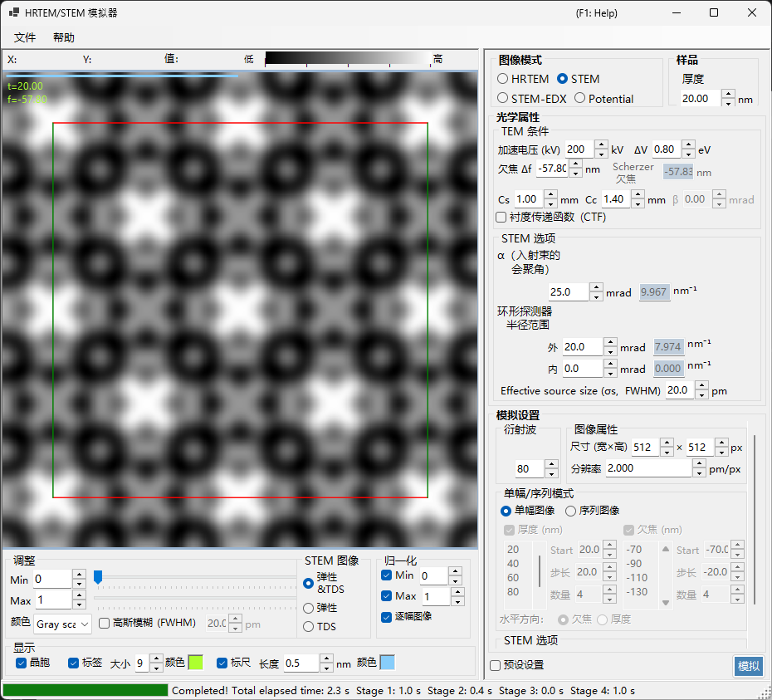The width and height of the screenshot is (772, 700).
Task: Increase Cs value using up spinner
Action: [x=551, y=194]
